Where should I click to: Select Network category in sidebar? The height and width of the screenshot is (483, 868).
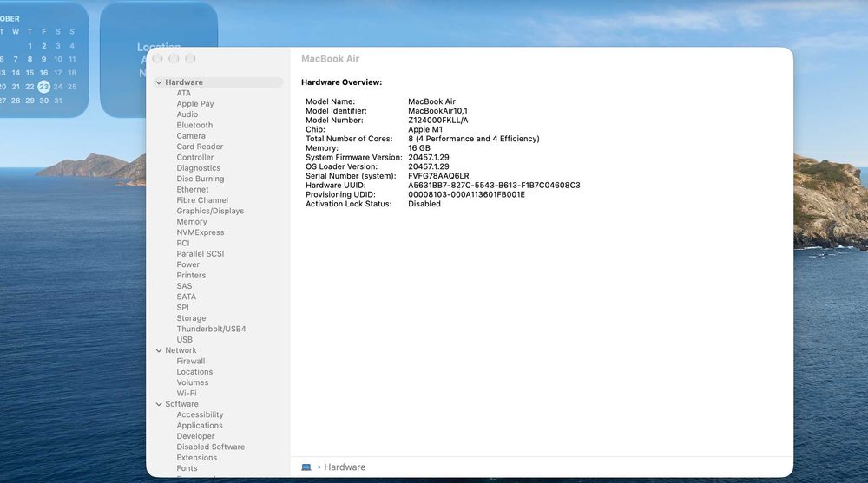click(x=181, y=351)
